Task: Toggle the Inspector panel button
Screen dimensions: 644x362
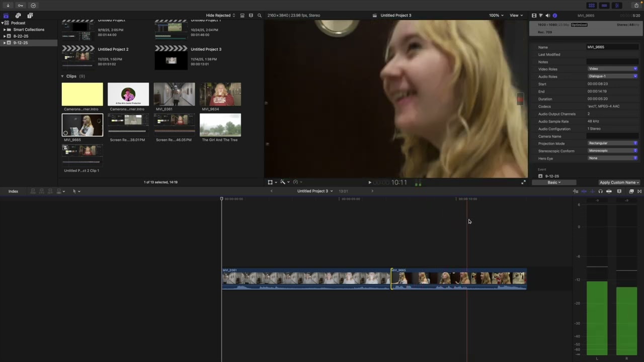Action: pyautogui.click(x=617, y=6)
